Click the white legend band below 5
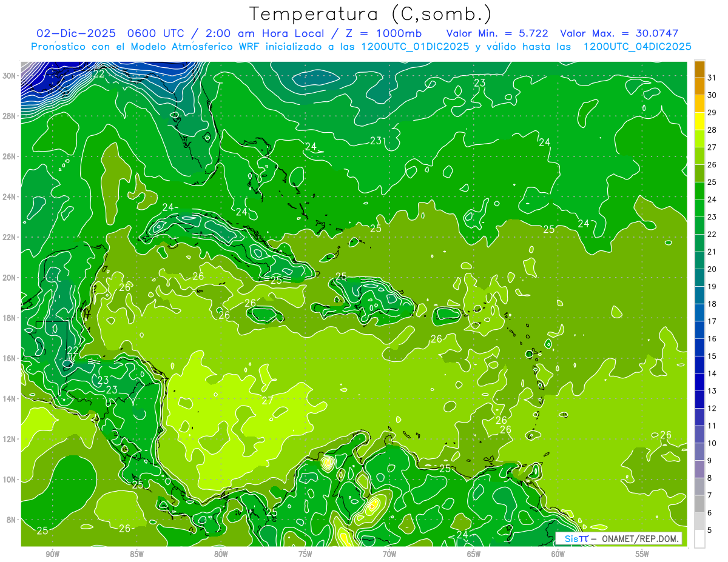Screen dimensions: 728x562 pos(699,539)
